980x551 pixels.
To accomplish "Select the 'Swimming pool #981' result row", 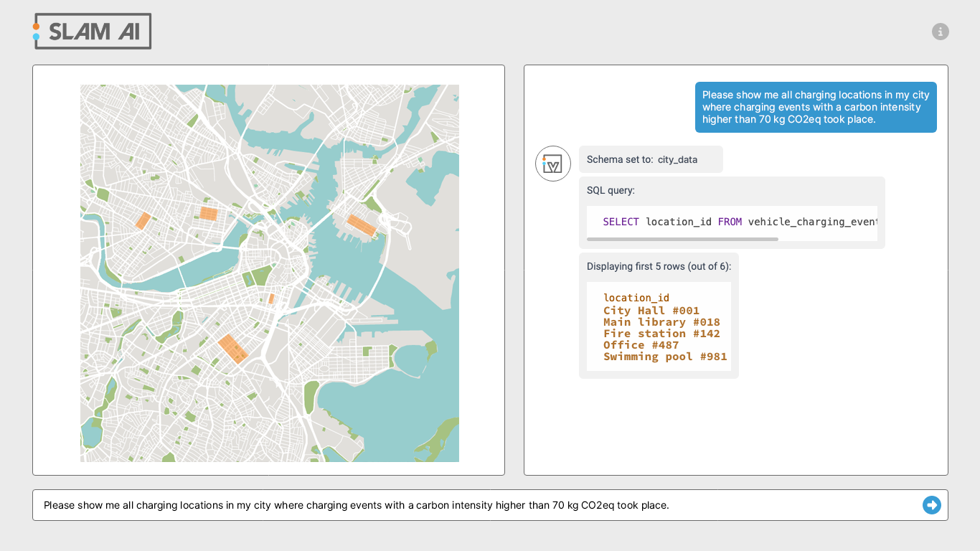I will pos(665,357).
